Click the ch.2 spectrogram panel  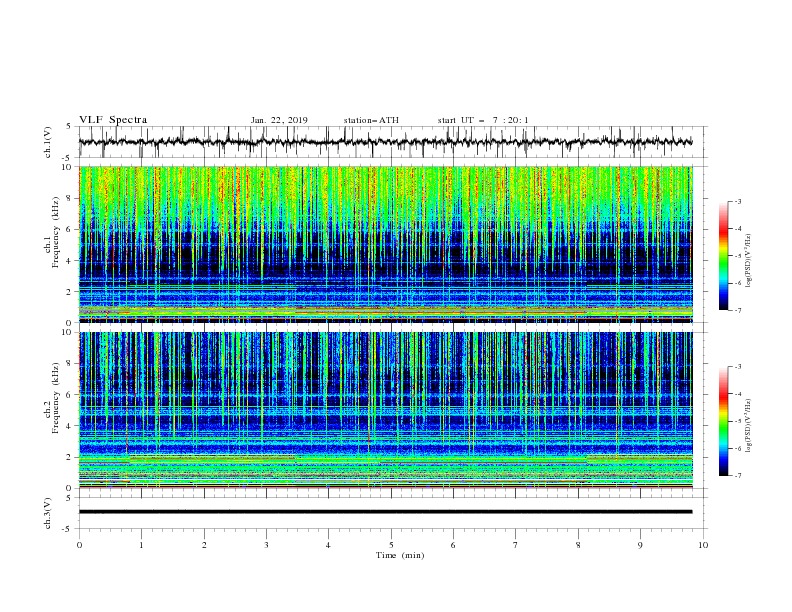pyautogui.click(x=385, y=410)
